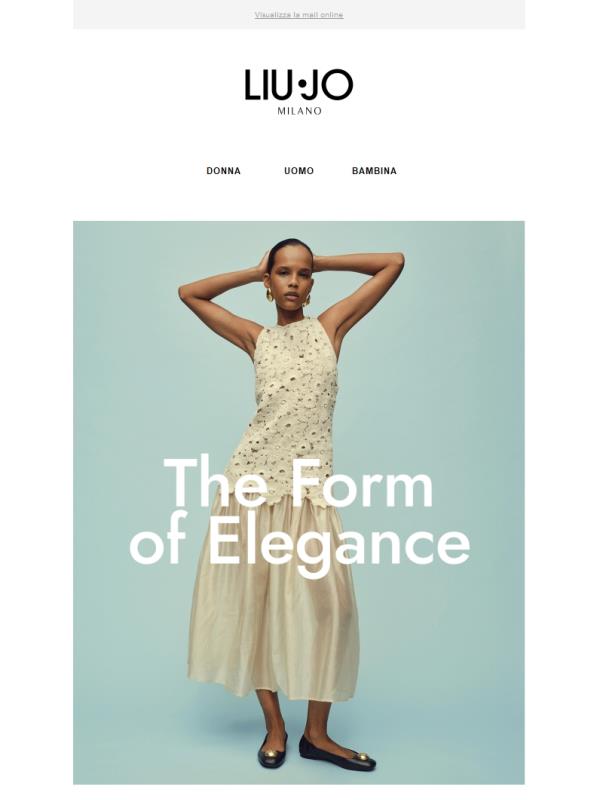Click 'The Form' headline text
Viewport: 600px width, 800px height.
(298, 484)
